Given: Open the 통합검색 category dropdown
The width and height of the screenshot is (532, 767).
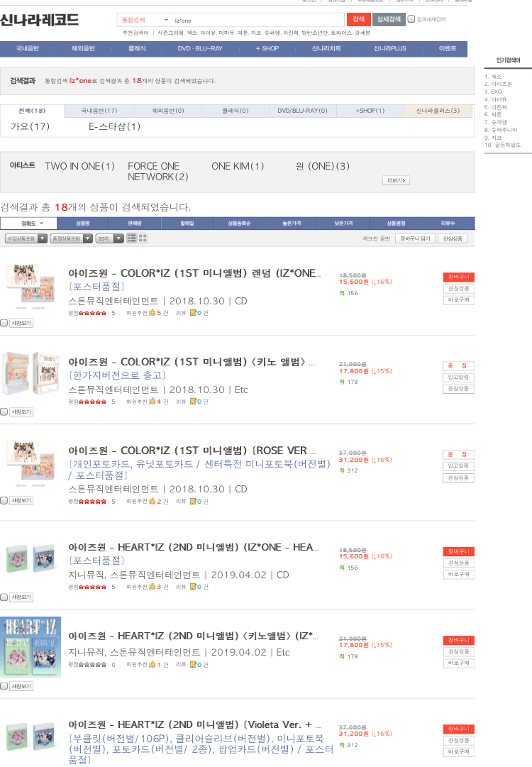Looking at the screenshot, I should (144, 20).
